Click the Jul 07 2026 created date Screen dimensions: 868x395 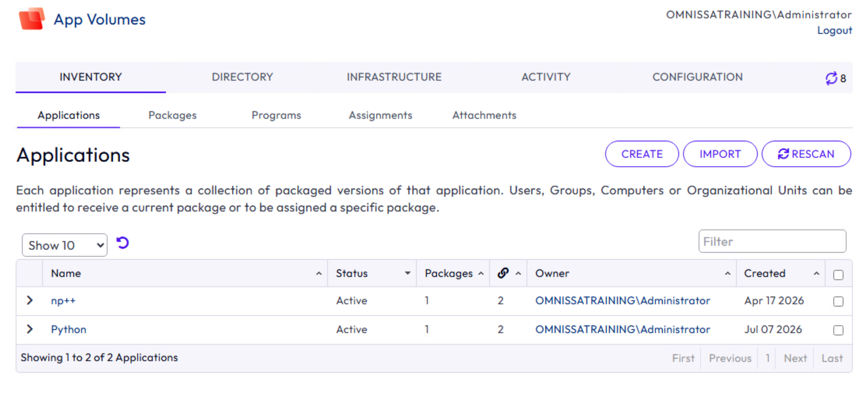(773, 329)
